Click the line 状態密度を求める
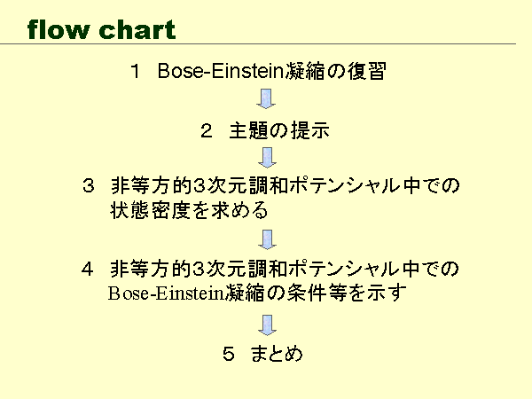532x399 pixels. tap(188, 211)
